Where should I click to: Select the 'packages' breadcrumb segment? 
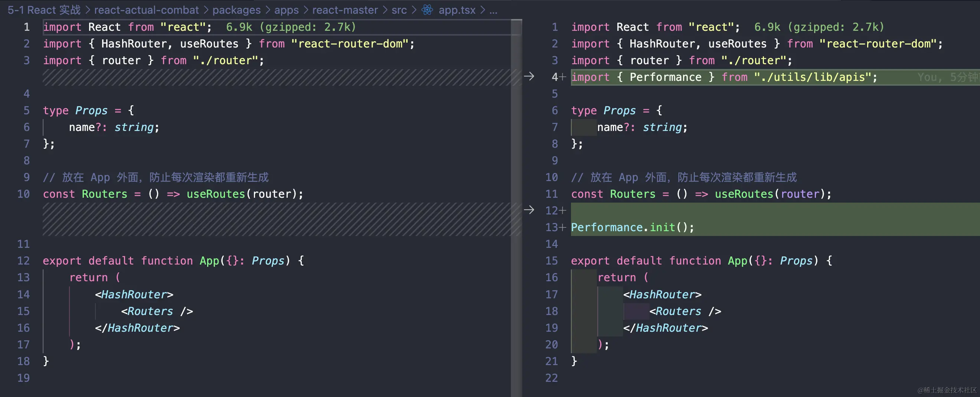pyautogui.click(x=236, y=10)
